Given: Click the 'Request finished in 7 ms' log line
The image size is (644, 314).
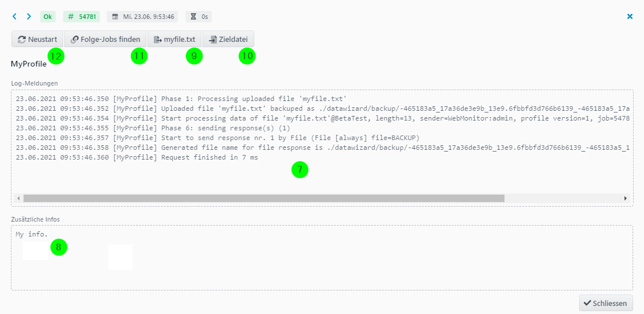Looking at the screenshot, I should click(x=137, y=157).
